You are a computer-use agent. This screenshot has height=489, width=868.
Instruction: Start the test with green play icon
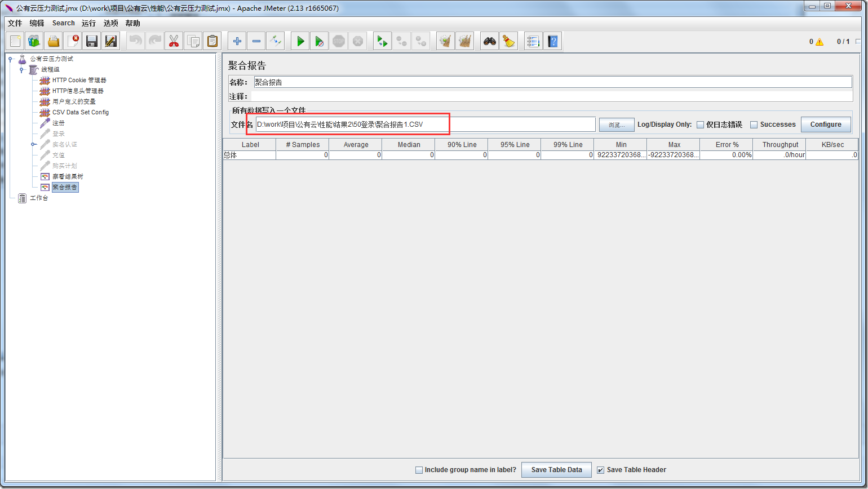click(300, 41)
